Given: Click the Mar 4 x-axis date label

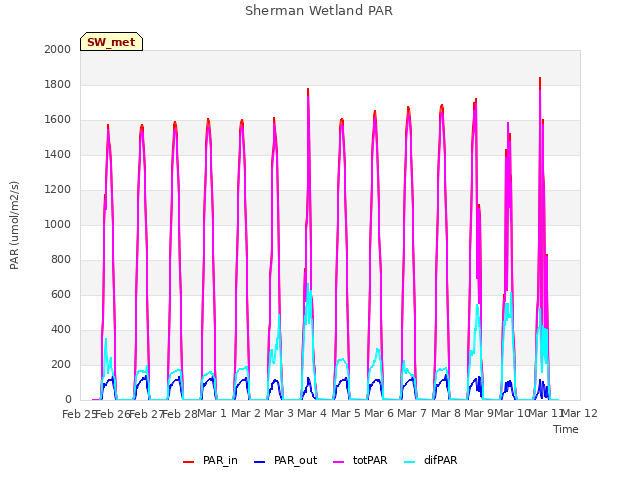Looking at the screenshot, I should coord(312,413).
